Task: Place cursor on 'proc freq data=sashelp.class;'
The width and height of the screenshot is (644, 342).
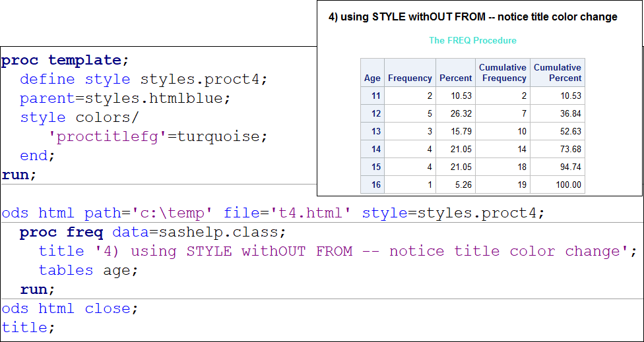Action: pos(153,233)
